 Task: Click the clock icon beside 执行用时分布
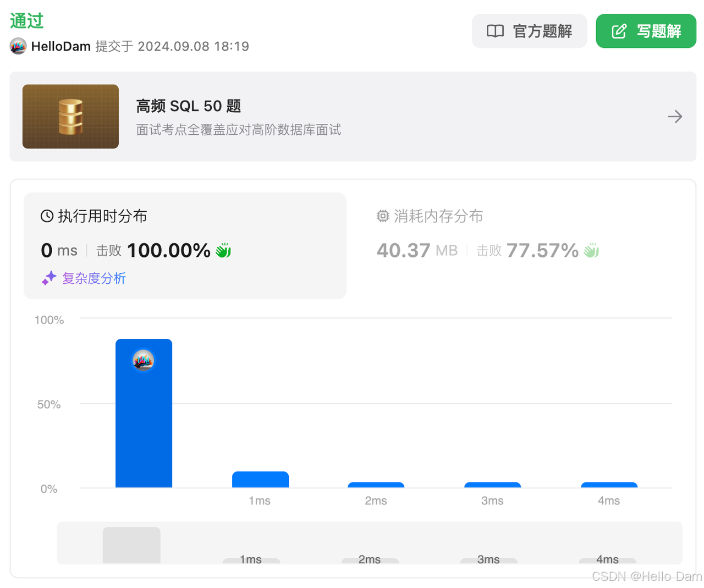(47, 216)
